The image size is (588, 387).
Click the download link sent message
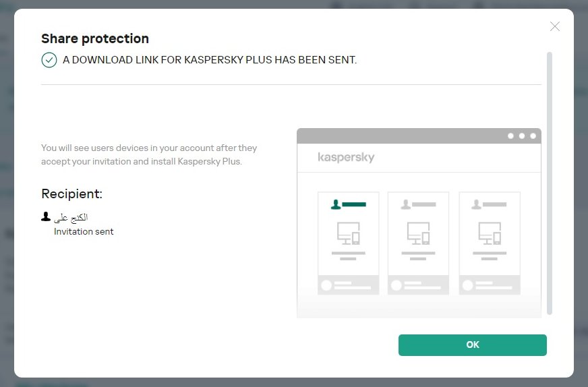point(210,60)
